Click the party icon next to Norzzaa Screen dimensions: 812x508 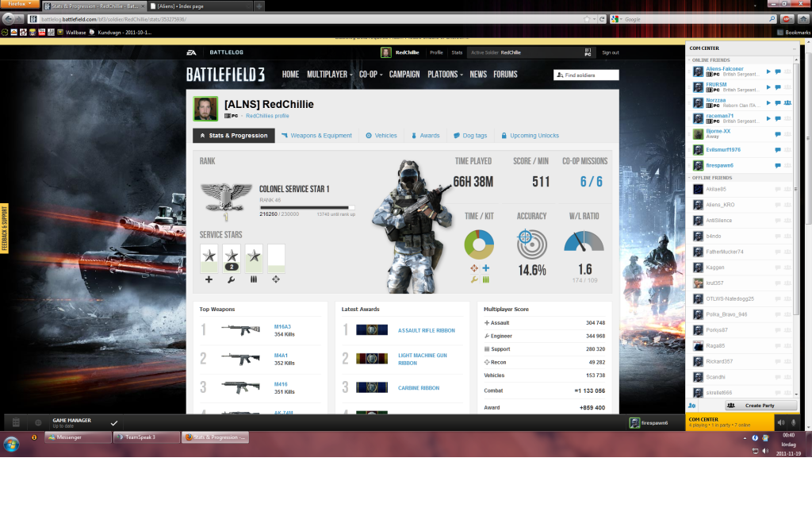coord(787,102)
